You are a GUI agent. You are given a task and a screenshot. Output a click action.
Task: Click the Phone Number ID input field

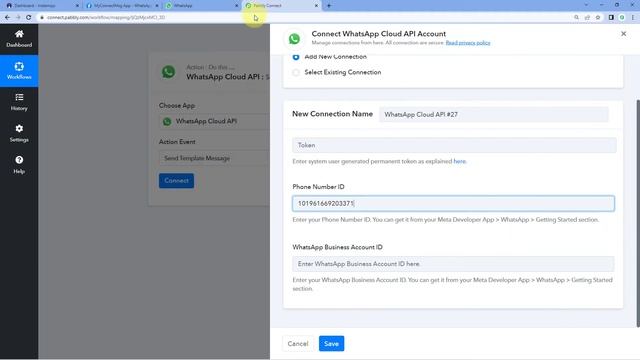[x=453, y=203]
